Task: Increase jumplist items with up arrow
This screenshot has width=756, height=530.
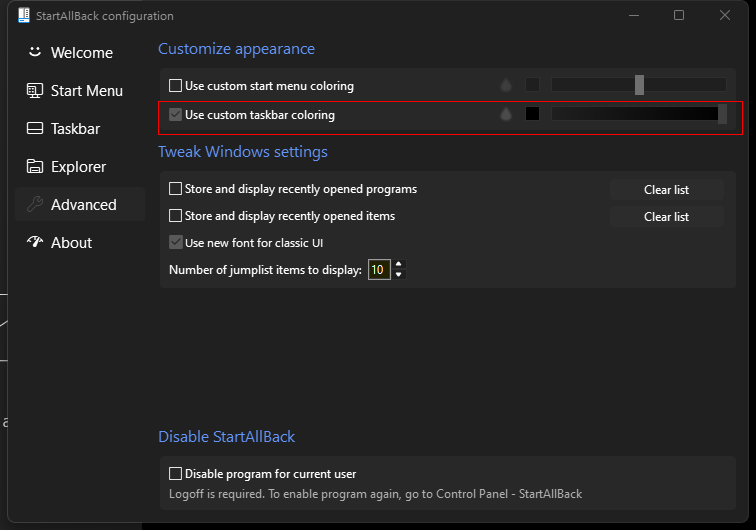Action: [398, 264]
